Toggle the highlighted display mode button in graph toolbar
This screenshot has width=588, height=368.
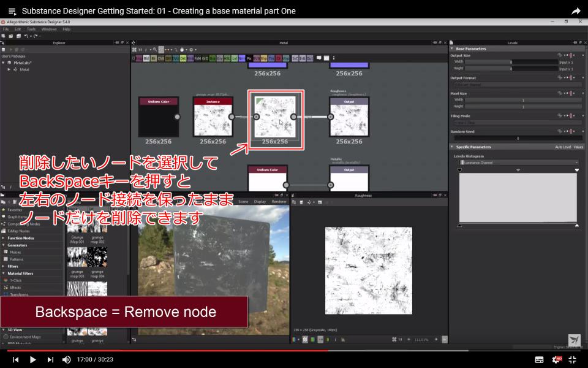pyautogui.click(x=161, y=50)
